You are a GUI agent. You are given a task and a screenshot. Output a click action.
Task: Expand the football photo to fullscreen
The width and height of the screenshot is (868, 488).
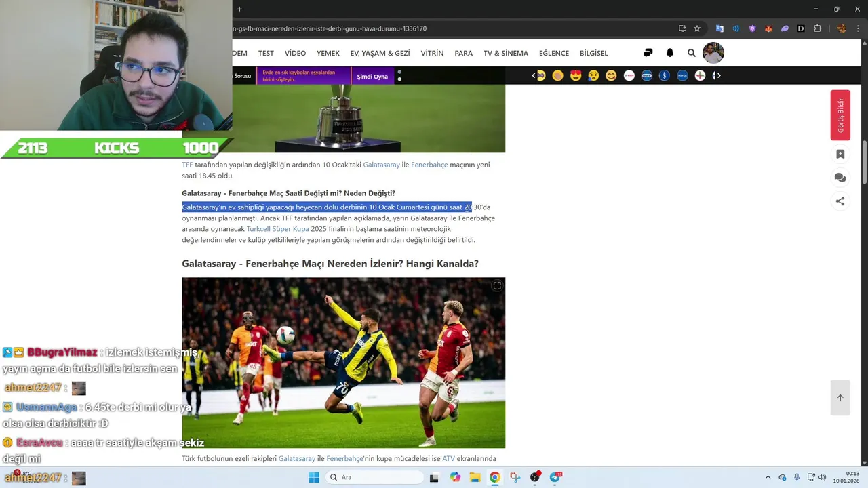497,286
